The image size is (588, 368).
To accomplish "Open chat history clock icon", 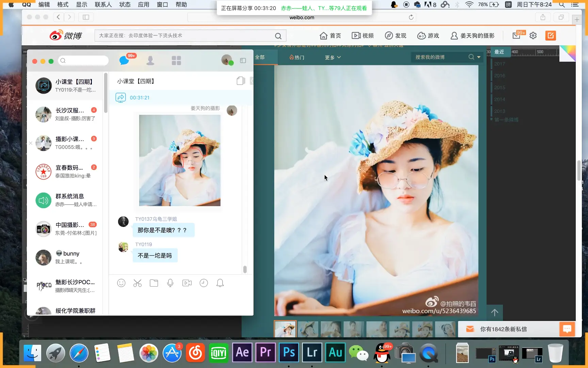I will (203, 283).
